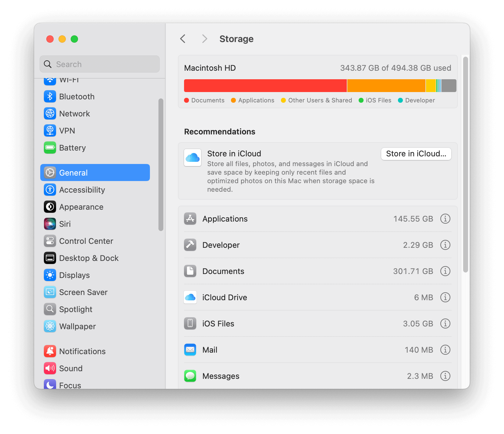Click the sidebar Search field
Image resolution: width=504 pixels, height=434 pixels.
[x=100, y=64]
